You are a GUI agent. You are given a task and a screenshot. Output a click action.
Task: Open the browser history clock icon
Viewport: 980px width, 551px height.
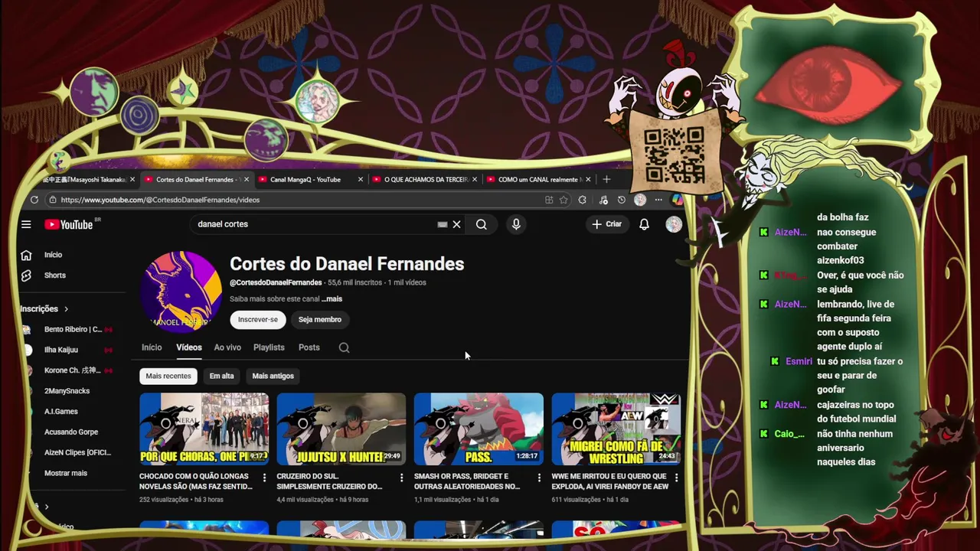pyautogui.click(x=622, y=200)
